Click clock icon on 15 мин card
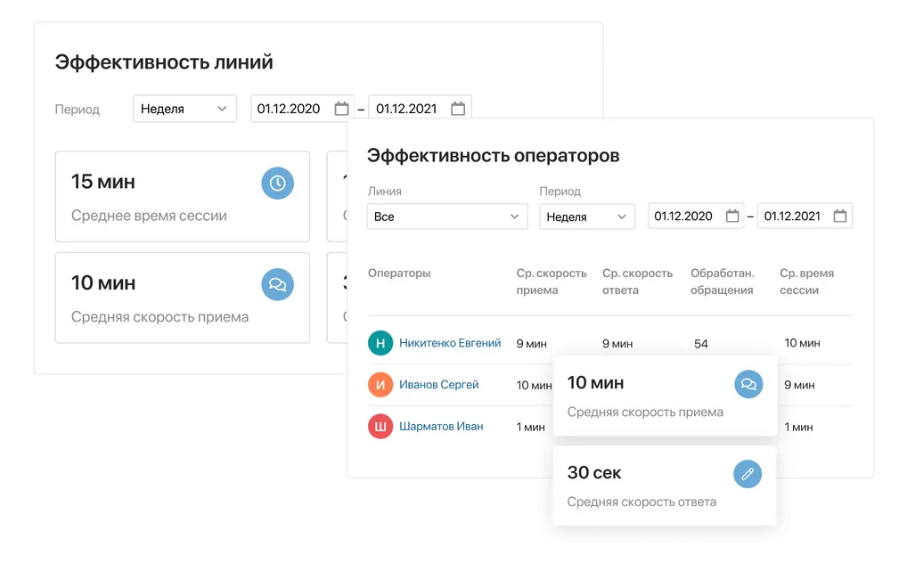Image resolution: width=907 pixels, height=588 pixels. pyautogui.click(x=278, y=184)
